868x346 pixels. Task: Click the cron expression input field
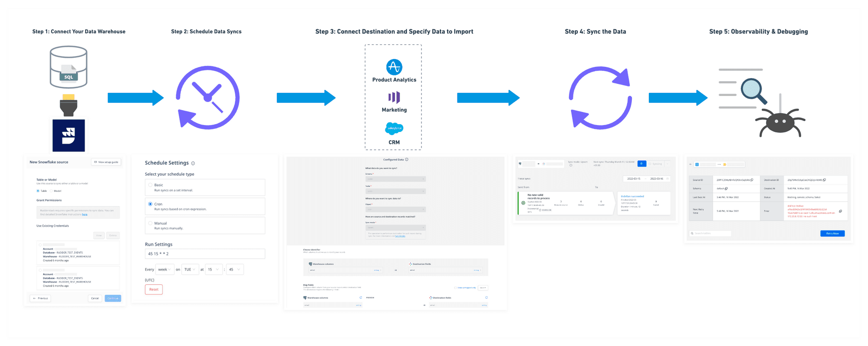pyautogui.click(x=205, y=254)
